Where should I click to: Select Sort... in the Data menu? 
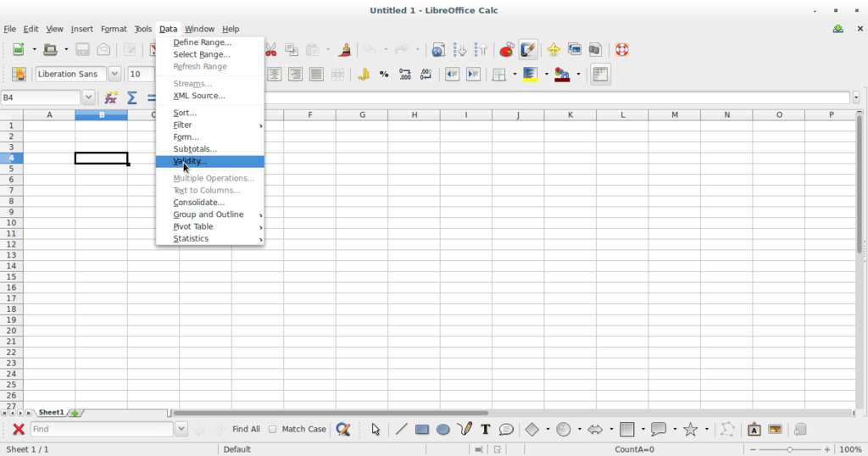tap(185, 113)
